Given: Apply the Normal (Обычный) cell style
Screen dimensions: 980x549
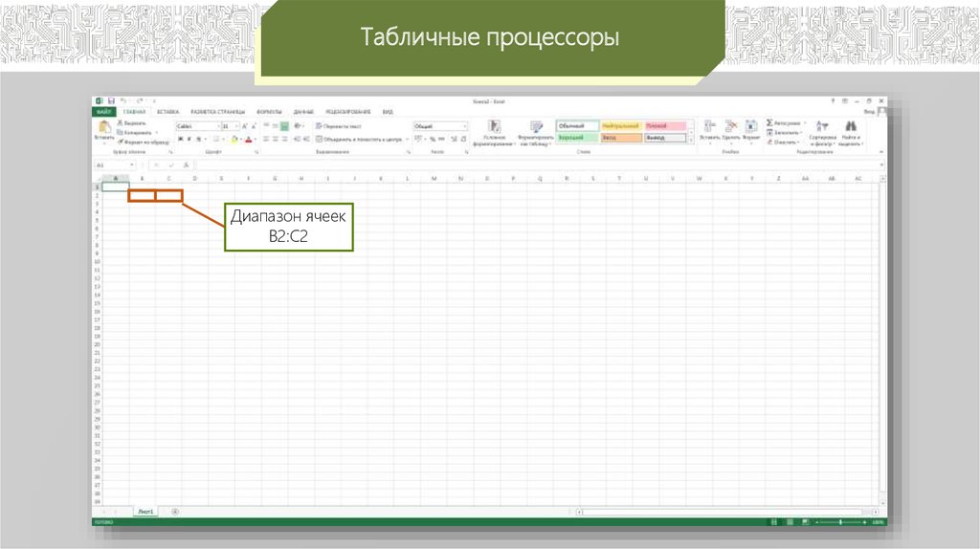Looking at the screenshot, I should click(x=577, y=126).
